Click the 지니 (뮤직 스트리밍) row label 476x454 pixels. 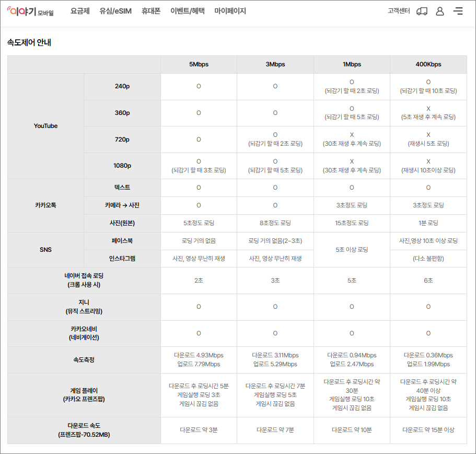coord(84,307)
